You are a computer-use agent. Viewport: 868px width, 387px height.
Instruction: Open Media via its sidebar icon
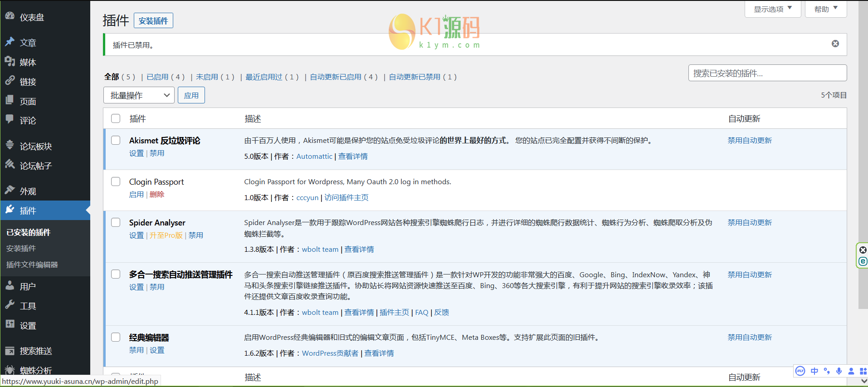pos(10,61)
